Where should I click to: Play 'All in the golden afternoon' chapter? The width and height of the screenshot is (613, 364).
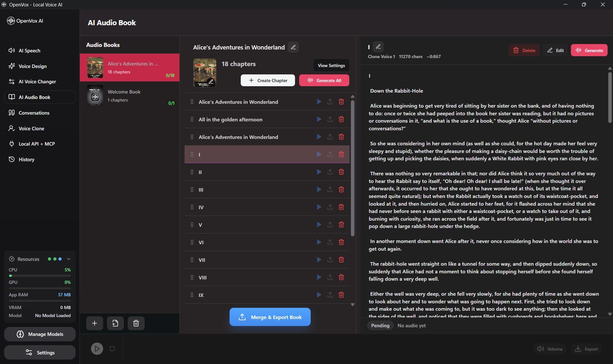319,119
